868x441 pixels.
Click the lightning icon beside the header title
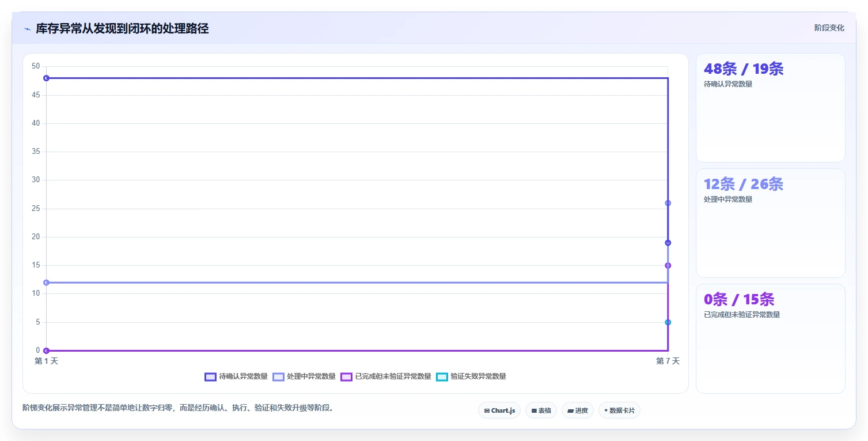click(x=27, y=29)
